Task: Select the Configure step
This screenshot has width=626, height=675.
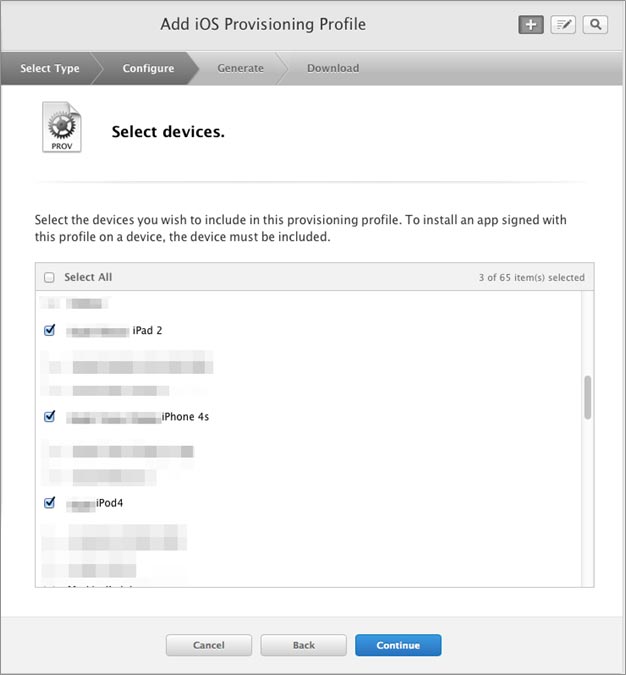Action: [148, 68]
